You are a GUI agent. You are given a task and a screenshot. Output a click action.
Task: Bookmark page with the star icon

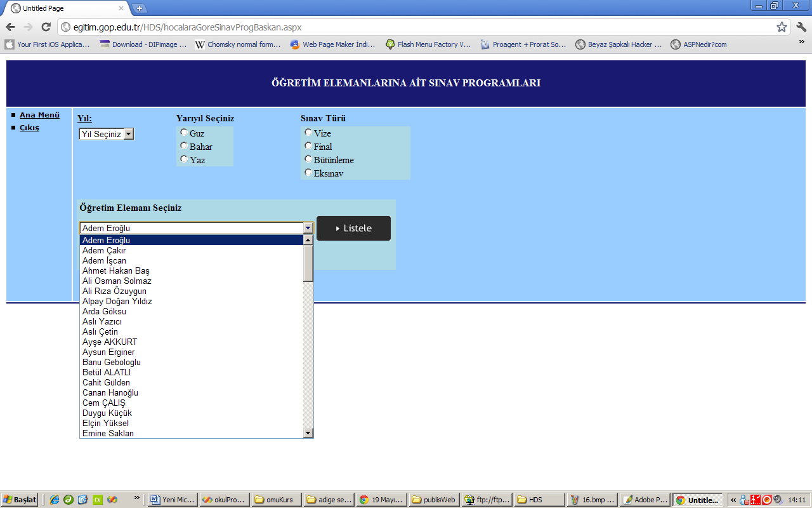(782, 27)
